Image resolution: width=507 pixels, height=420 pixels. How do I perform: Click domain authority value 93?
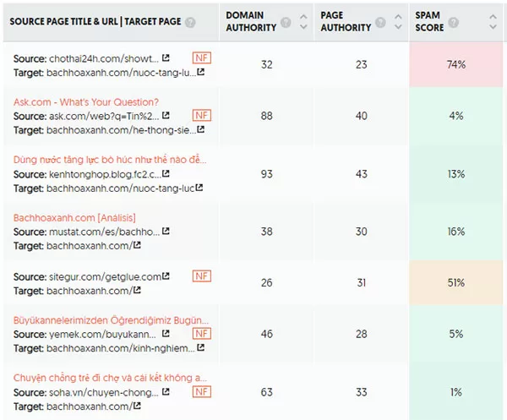[x=267, y=174]
